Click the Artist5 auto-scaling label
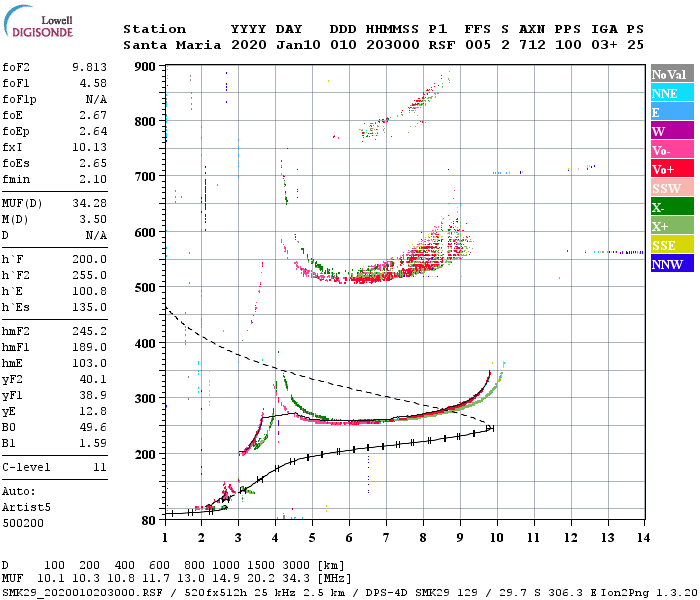Image resolution: width=700 pixels, height=600 pixels. click(x=26, y=508)
